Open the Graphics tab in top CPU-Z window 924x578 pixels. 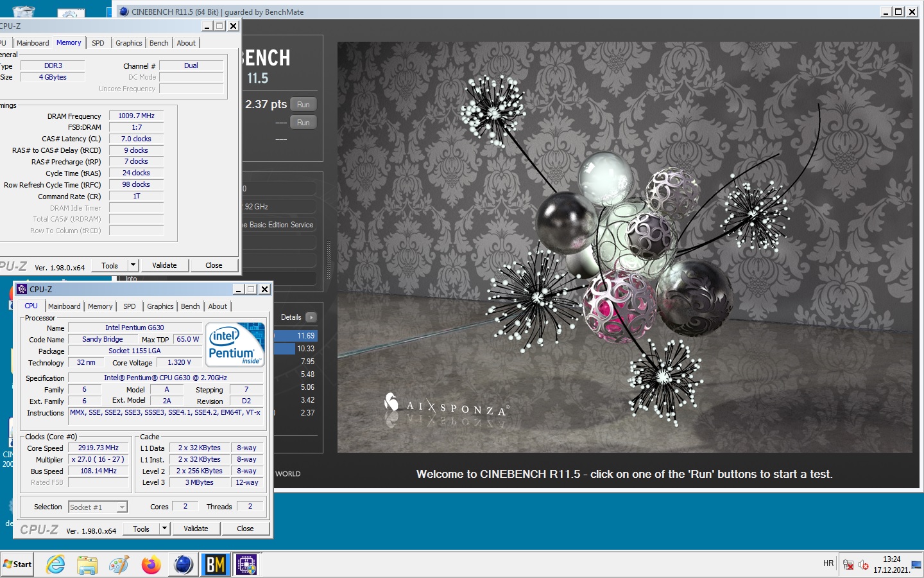coord(129,43)
